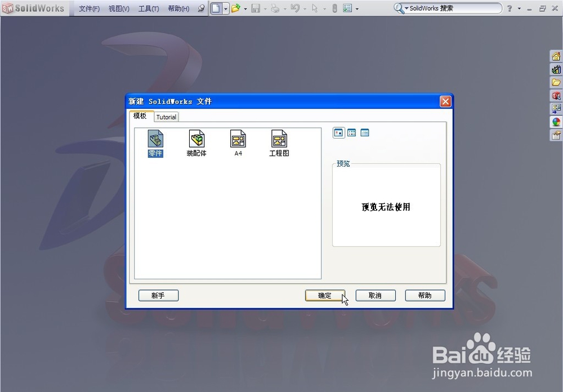Expand the New document dropdown arrow
This screenshot has width=563, height=392.
pyautogui.click(x=226, y=8)
